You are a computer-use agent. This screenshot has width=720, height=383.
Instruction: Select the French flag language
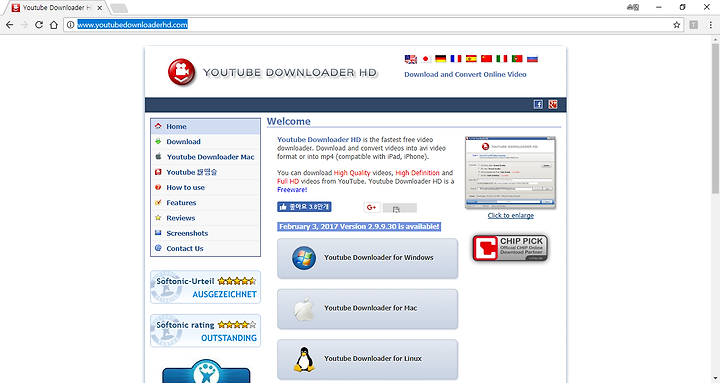[x=456, y=59]
